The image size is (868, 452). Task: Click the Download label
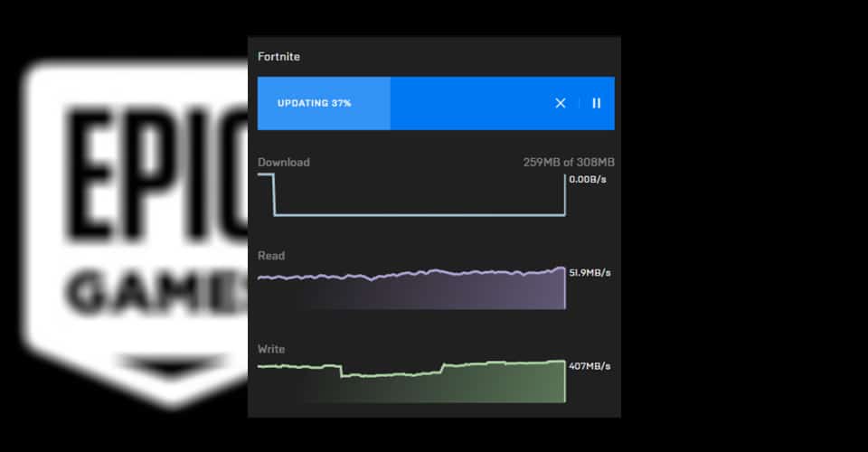(x=283, y=162)
